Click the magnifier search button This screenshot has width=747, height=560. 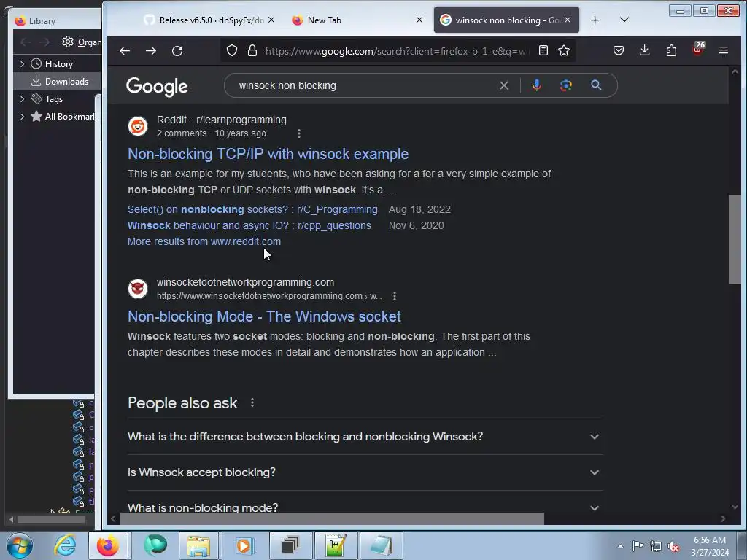[596, 86]
